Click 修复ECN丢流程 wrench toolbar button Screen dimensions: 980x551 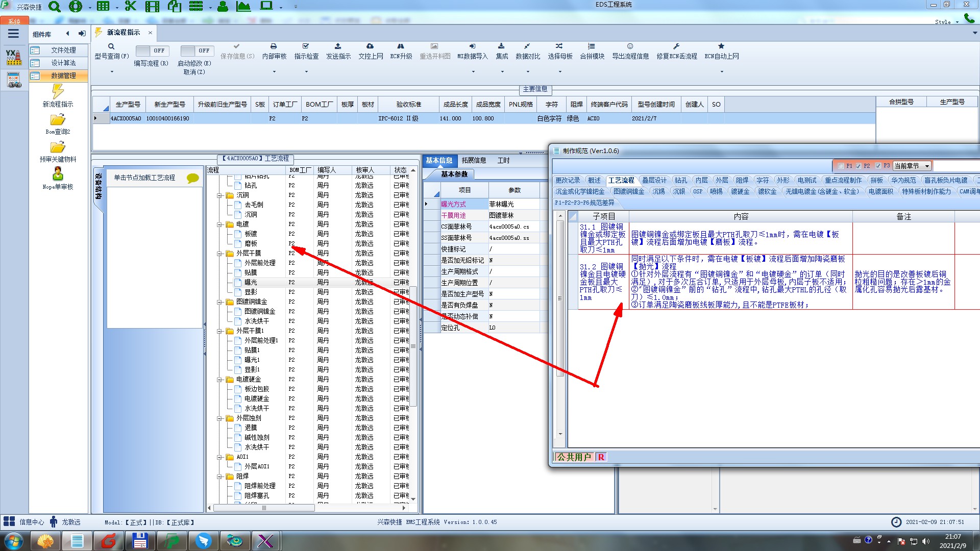click(676, 52)
